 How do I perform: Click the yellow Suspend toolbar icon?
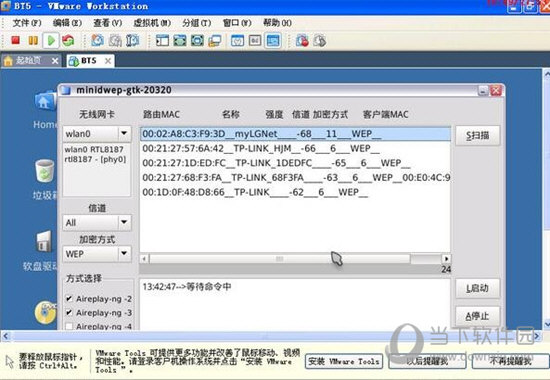pyautogui.click(x=33, y=41)
